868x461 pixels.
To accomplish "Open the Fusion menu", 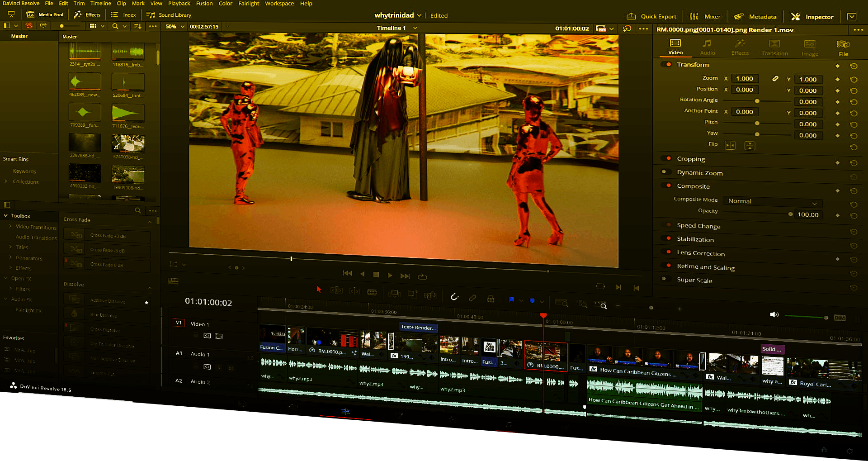I will (x=204, y=3).
